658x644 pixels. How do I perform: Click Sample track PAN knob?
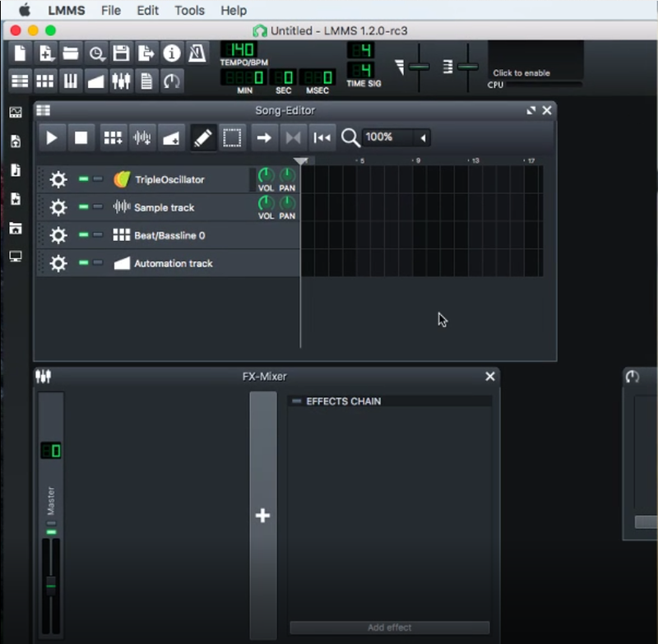(287, 203)
